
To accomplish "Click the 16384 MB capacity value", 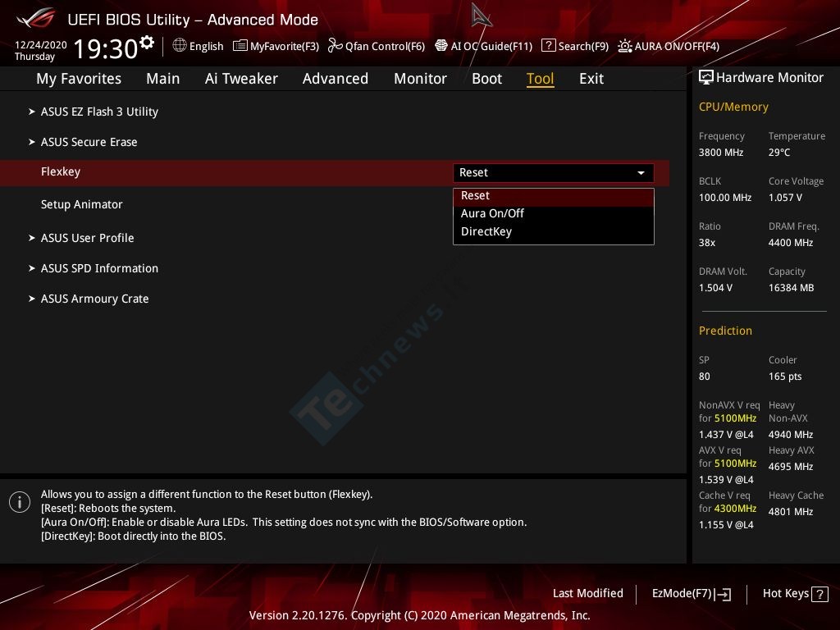I will [792, 288].
